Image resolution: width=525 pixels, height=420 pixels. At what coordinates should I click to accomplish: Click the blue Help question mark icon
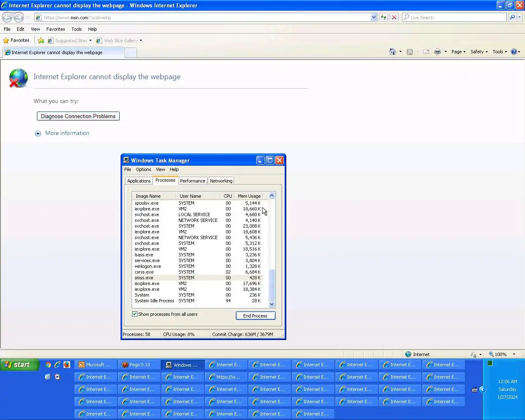(514, 52)
